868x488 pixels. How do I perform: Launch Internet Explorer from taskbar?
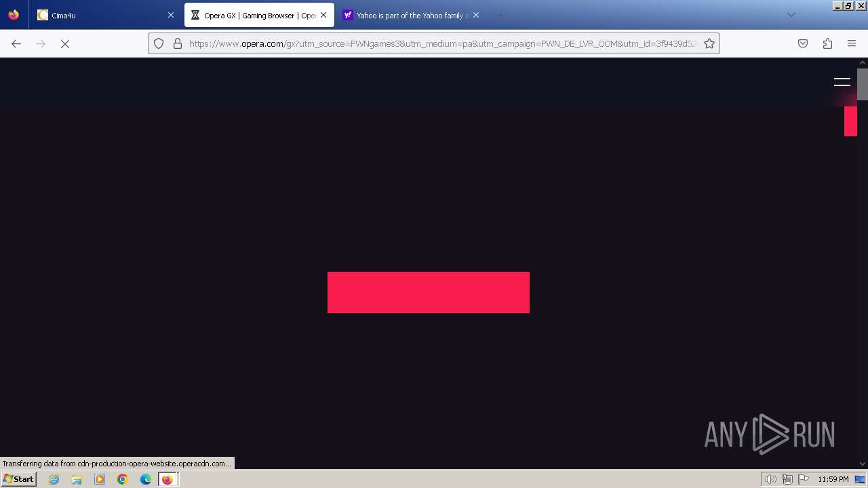[54, 479]
